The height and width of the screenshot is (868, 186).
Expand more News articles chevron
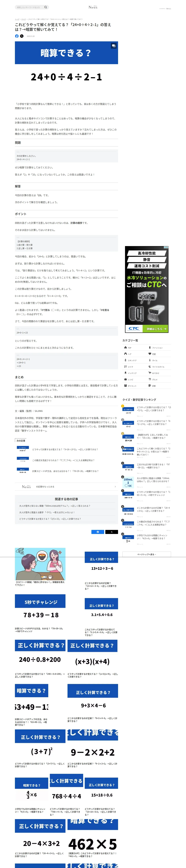pos(115,487)
